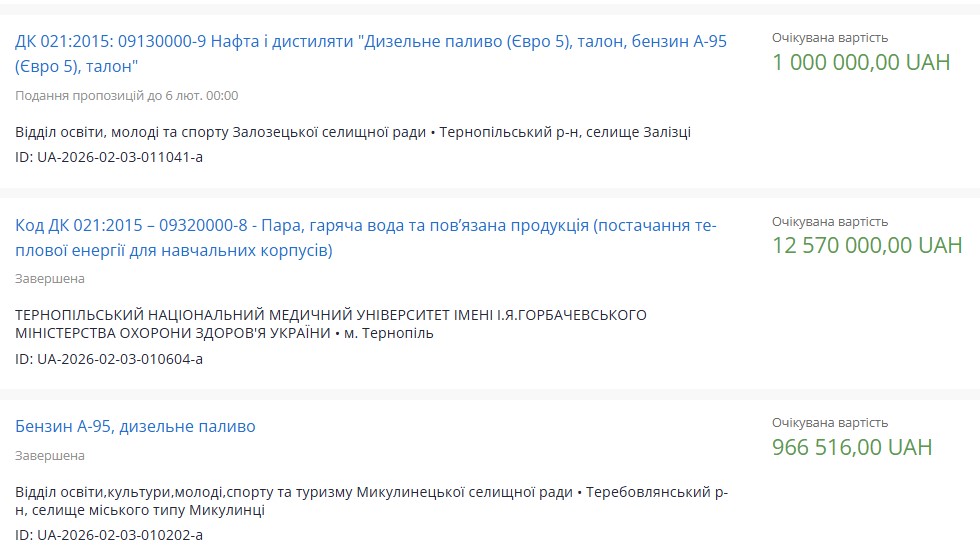Click the 12 570 000,00 UAH amount
This screenshot has width=980, height=558.
pos(866,246)
